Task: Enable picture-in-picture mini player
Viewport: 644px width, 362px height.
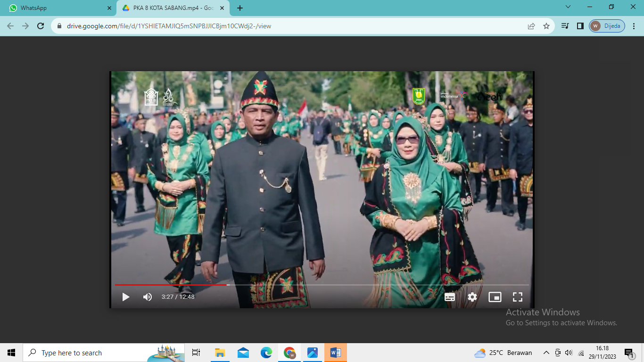Action: click(x=495, y=297)
